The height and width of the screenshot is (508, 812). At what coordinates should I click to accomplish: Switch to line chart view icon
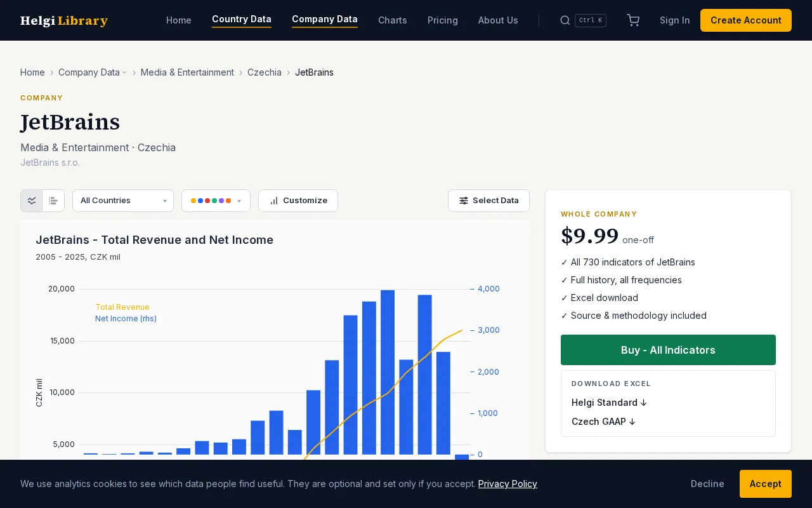coord(32,201)
